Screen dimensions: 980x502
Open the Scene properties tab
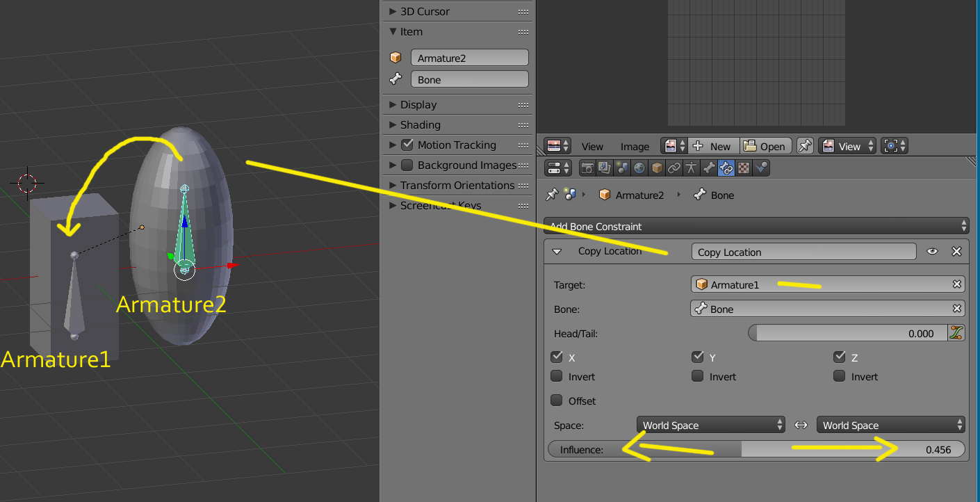tap(622, 168)
